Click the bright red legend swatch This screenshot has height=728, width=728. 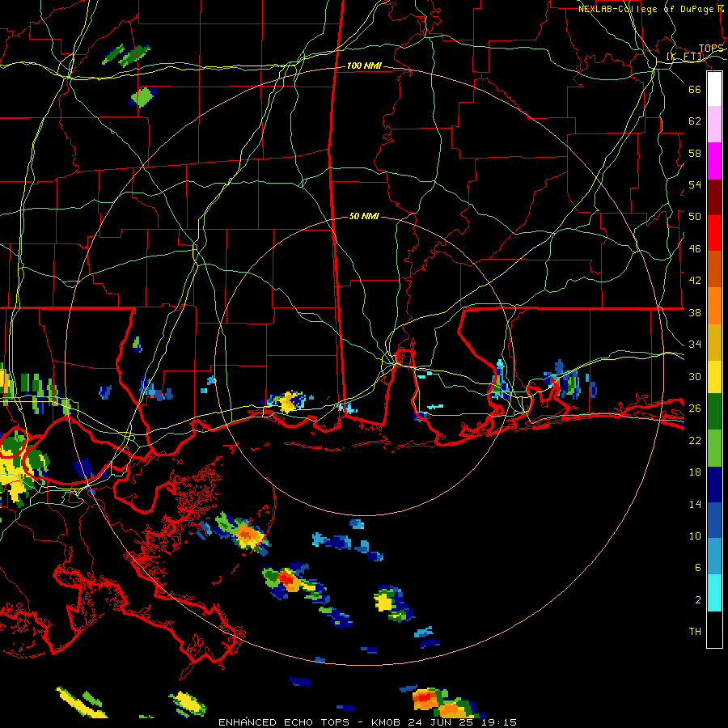click(x=714, y=233)
